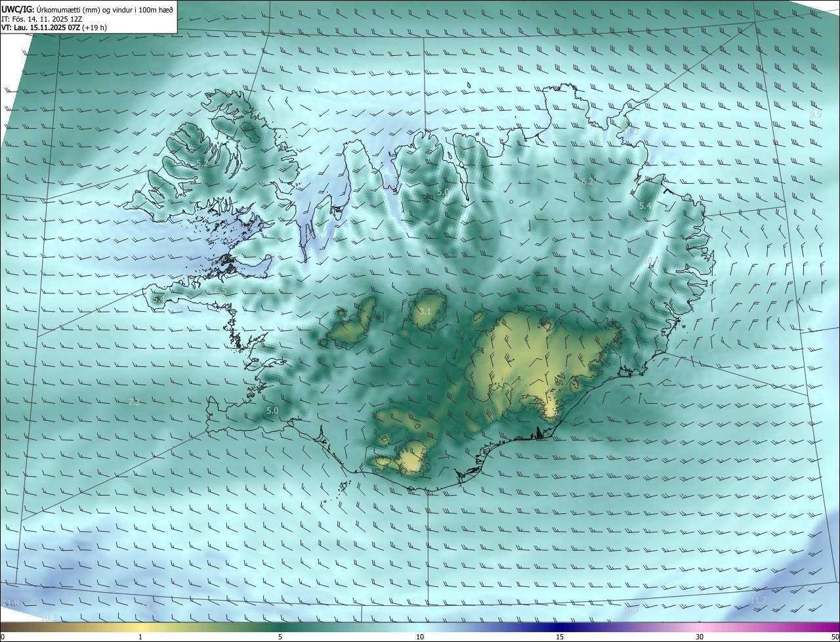
Task: Click the colorbar tick label 30
Action: click(x=700, y=637)
